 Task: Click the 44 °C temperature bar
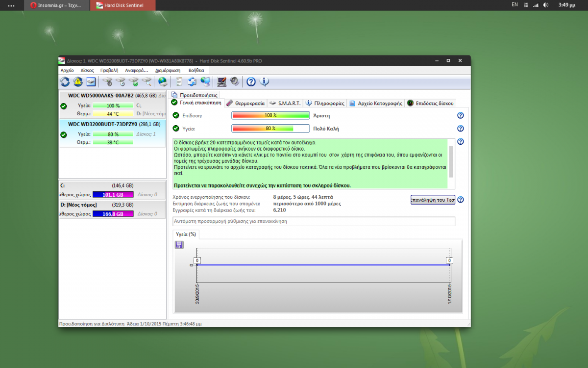click(x=113, y=114)
